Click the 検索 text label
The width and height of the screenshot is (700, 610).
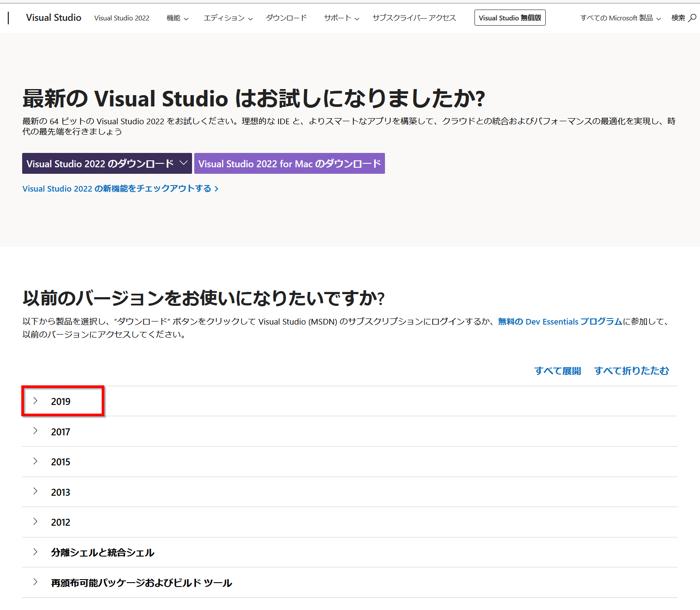click(678, 18)
